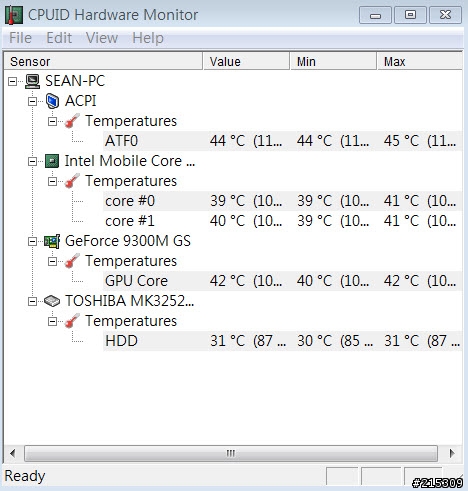This screenshot has width=468, height=491.
Task: Open the Edit menu
Action: [59, 38]
